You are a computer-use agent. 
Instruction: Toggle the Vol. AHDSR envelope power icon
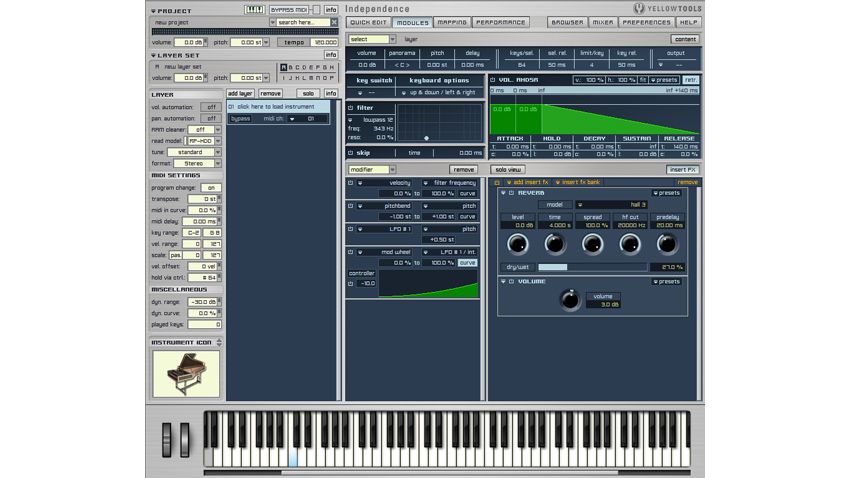493,79
